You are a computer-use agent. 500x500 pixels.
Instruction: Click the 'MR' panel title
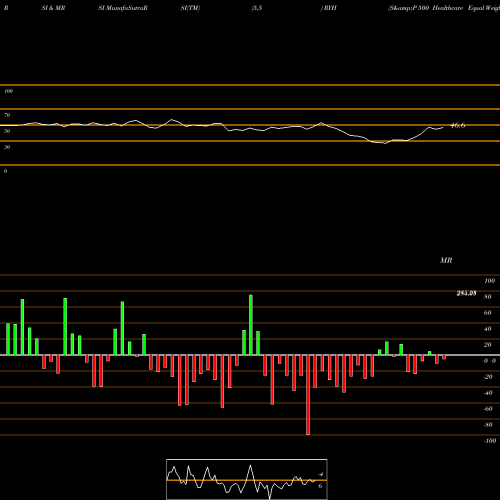pyautogui.click(x=446, y=260)
